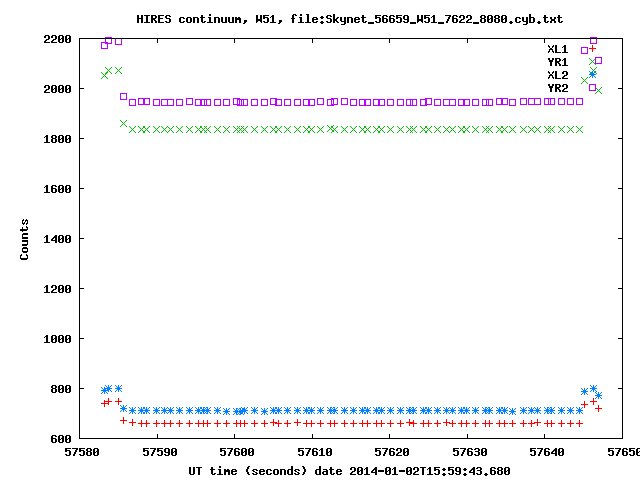Select the YR2 legend label

point(558,88)
